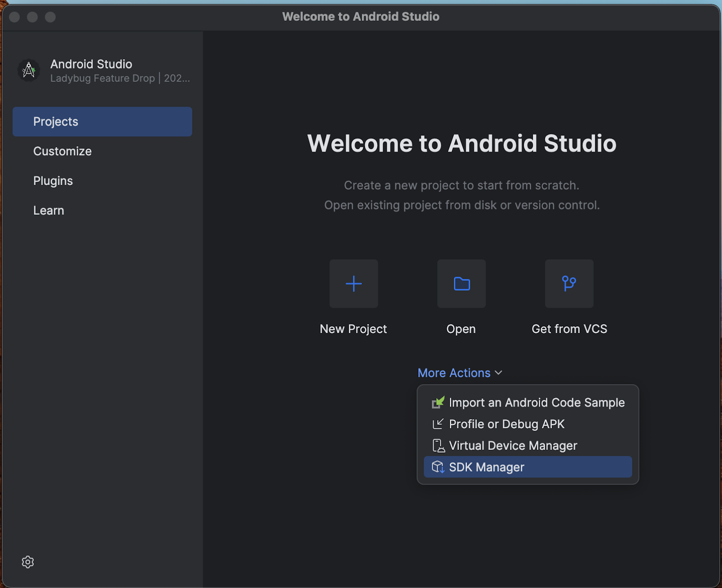722x588 pixels.
Task: Choose SDK Manager from the menu
Action: coord(486,467)
